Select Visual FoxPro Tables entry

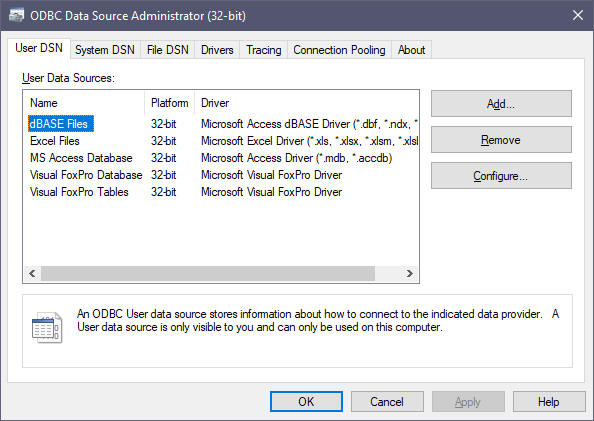79,192
